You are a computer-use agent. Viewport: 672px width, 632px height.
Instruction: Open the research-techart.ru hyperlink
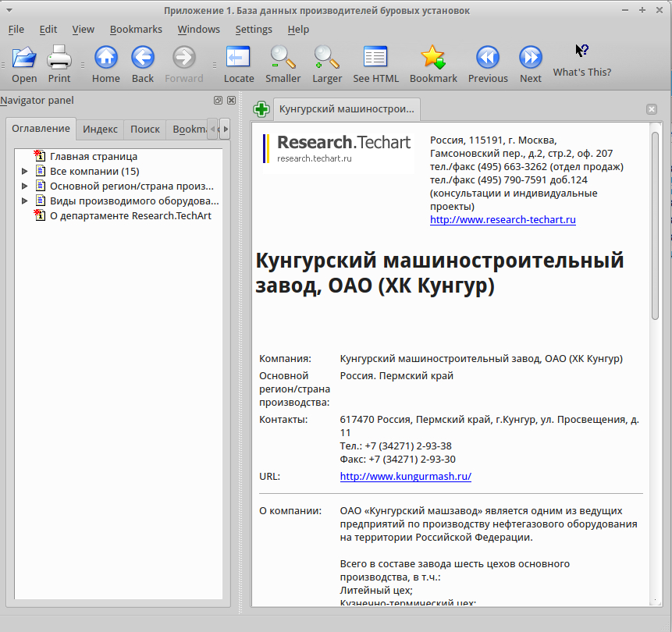pyautogui.click(x=503, y=220)
